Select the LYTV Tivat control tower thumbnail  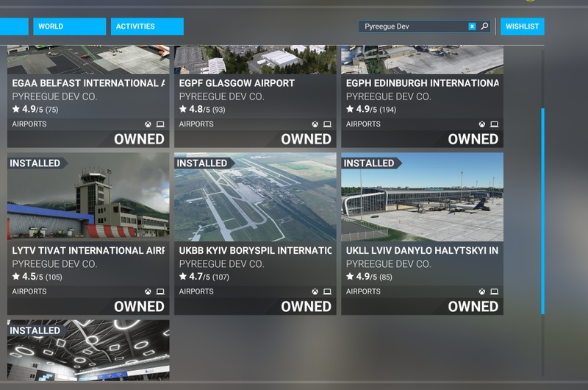88,197
